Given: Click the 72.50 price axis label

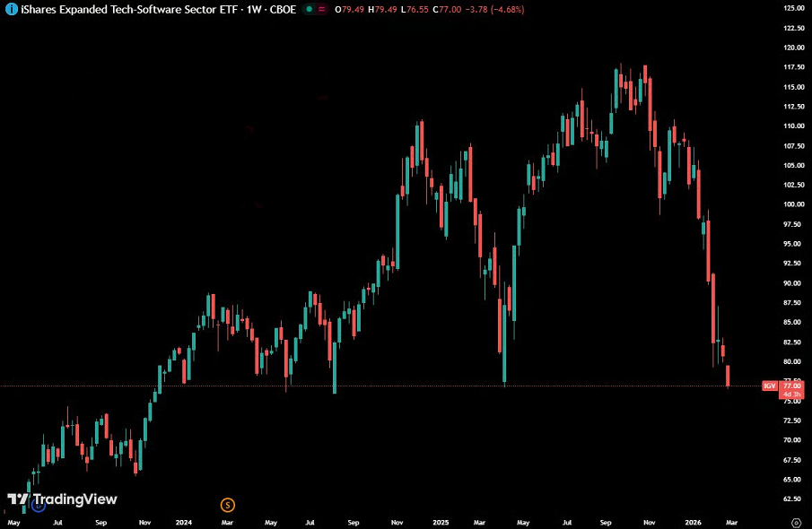Looking at the screenshot, I should pos(794,421).
